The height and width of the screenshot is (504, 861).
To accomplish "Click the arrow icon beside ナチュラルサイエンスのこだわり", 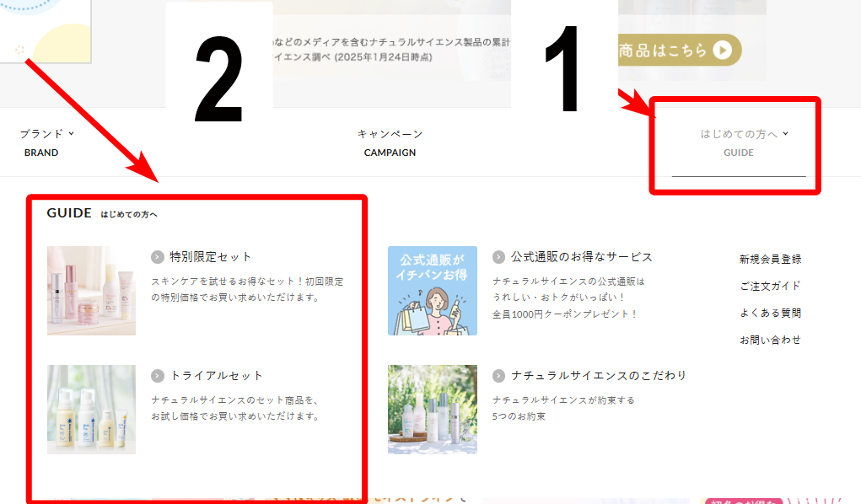I will (498, 376).
